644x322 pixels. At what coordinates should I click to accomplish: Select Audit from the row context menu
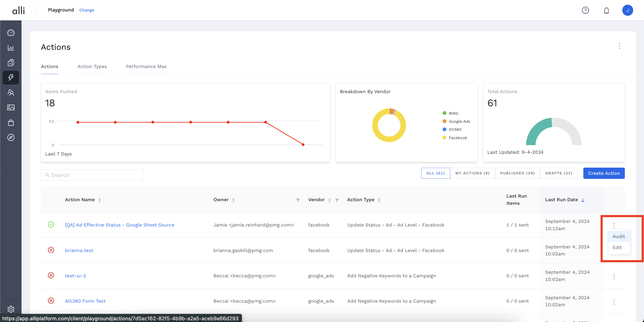(618, 236)
